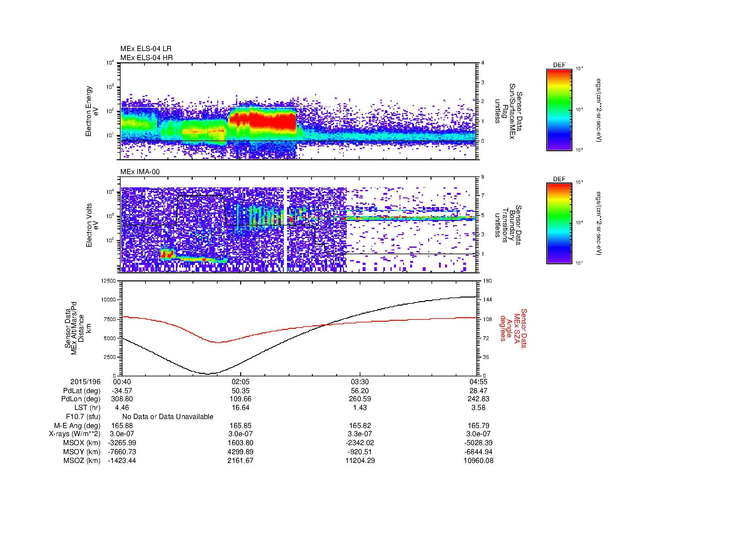Click MSOY value -6844.94
Screen dimensions: 756x534
coord(478,452)
